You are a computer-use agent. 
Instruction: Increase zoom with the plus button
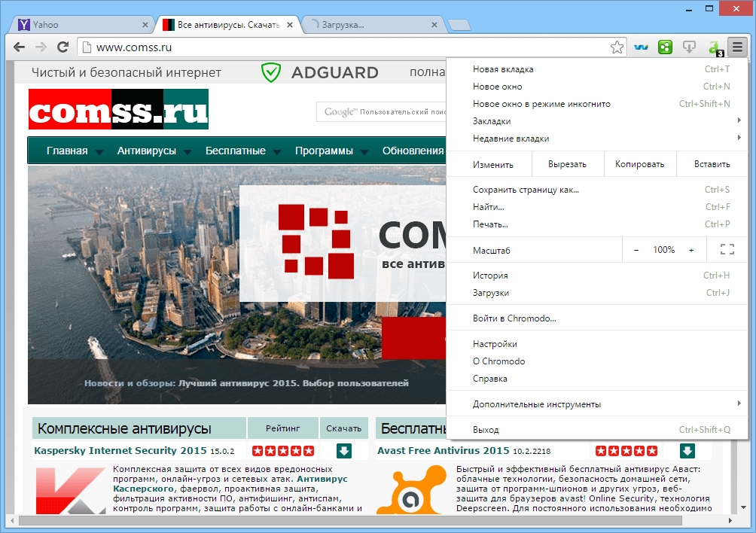point(691,250)
